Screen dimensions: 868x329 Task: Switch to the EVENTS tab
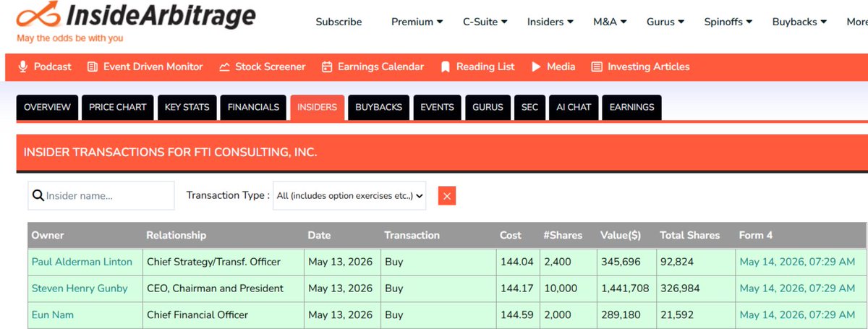437,107
